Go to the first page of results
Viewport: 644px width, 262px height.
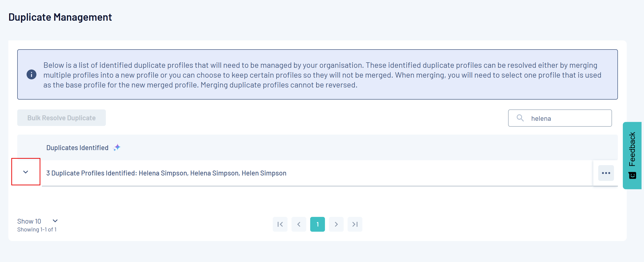(280, 224)
